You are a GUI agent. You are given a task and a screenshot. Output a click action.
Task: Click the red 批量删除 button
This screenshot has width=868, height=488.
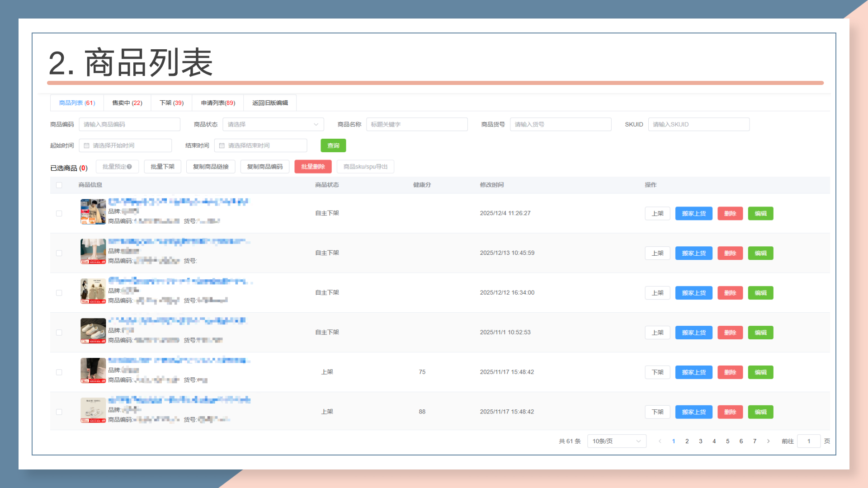tap(313, 167)
